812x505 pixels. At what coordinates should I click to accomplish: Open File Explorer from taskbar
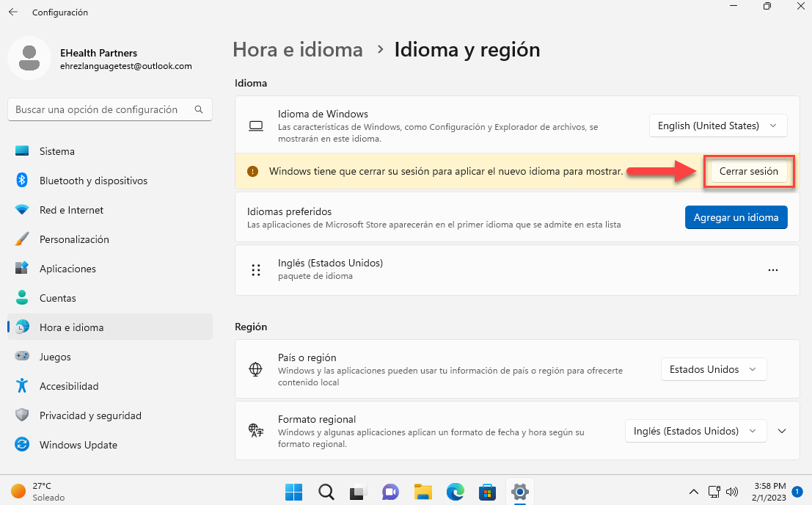423,492
